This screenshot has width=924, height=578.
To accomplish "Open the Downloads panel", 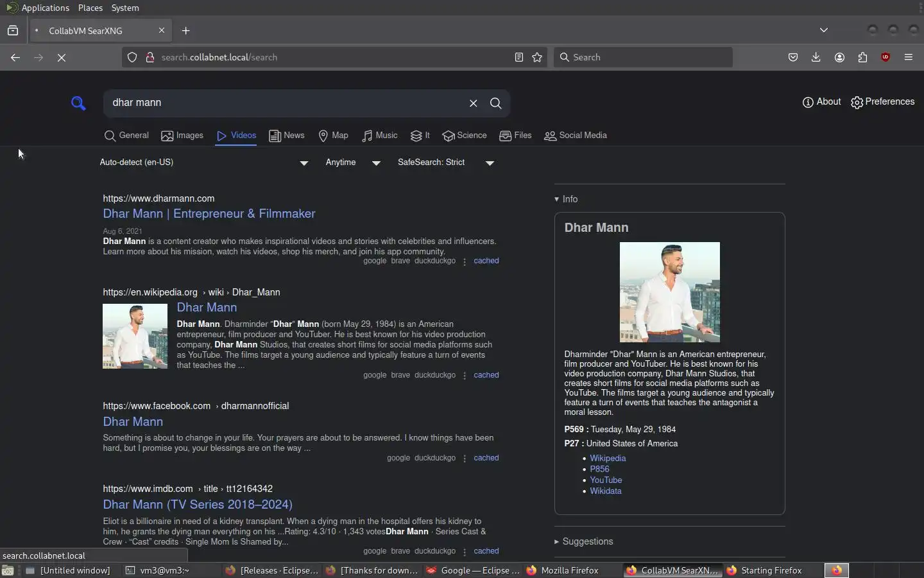I will pyautogui.click(x=816, y=57).
